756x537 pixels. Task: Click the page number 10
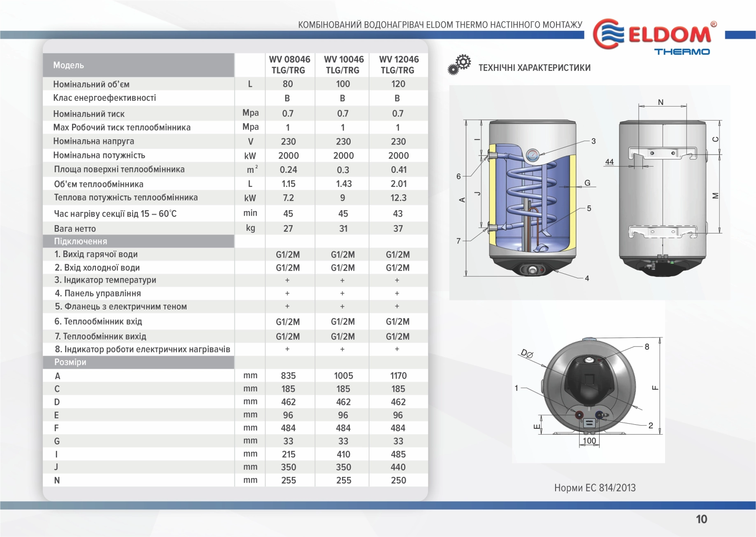pyautogui.click(x=701, y=519)
